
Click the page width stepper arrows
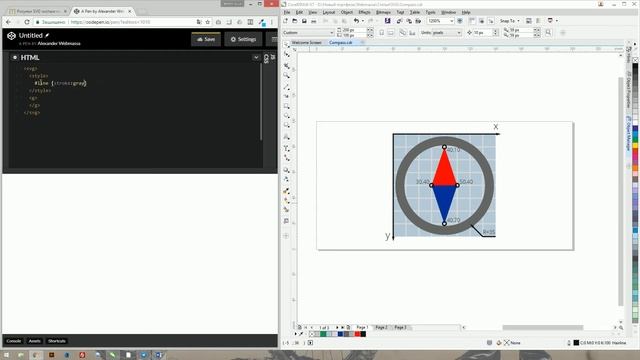point(370,30)
